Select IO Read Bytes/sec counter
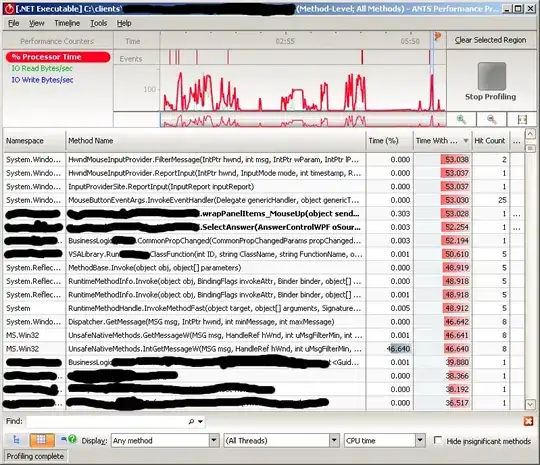This screenshot has height=465, width=540. point(42,68)
